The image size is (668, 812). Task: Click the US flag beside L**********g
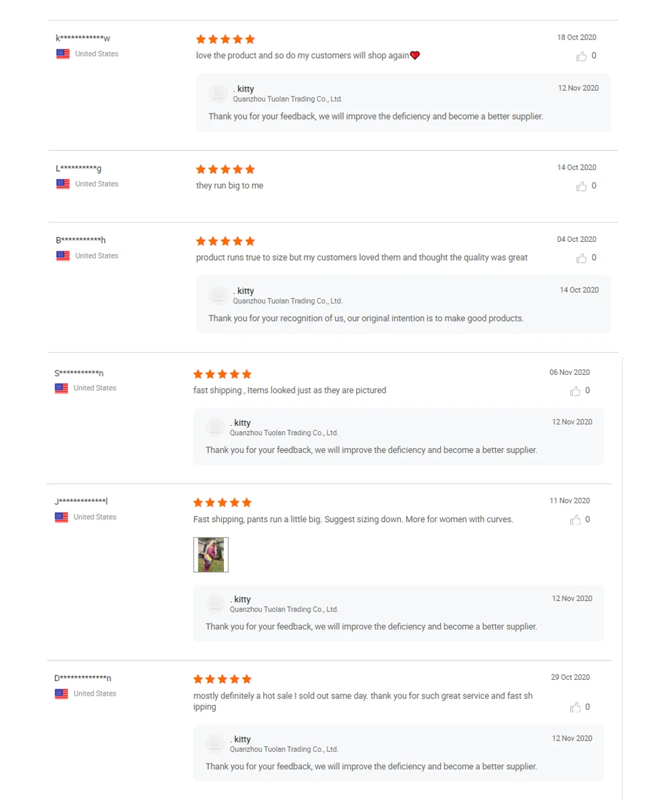tap(63, 184)
